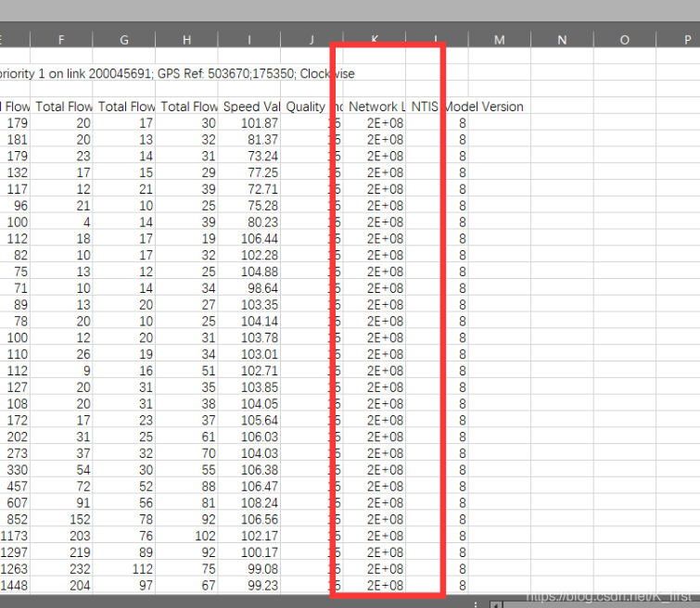
Task: Select speed value cell 108.24
Action: [249, 502]
